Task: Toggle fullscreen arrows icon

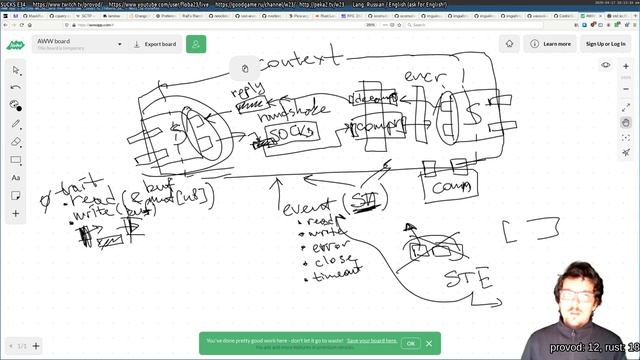Action: [626, 107]
